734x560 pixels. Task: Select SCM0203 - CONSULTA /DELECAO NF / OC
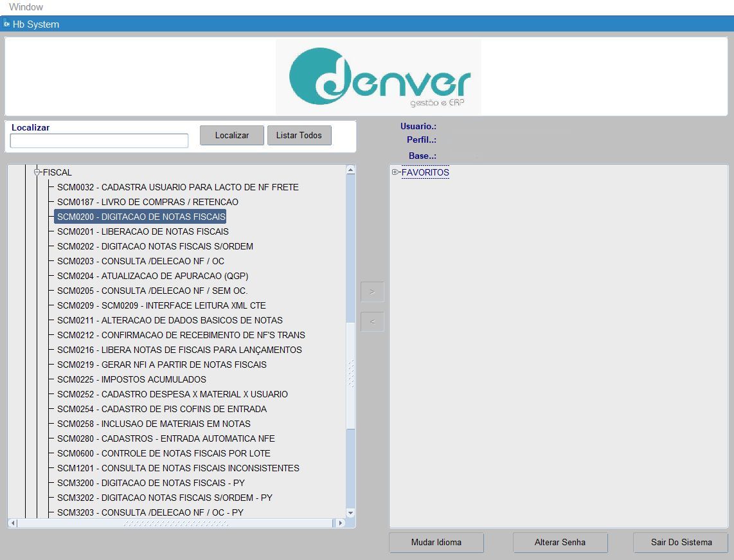coord(140,261)
